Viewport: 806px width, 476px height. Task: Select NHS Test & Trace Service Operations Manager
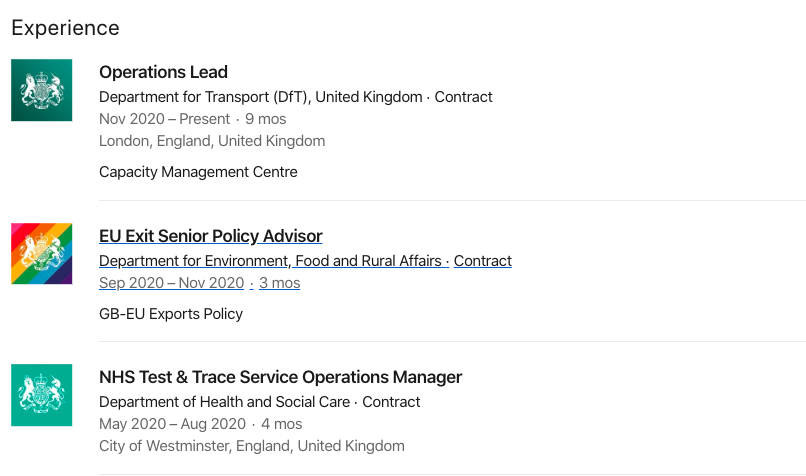[x=281, y=377]
